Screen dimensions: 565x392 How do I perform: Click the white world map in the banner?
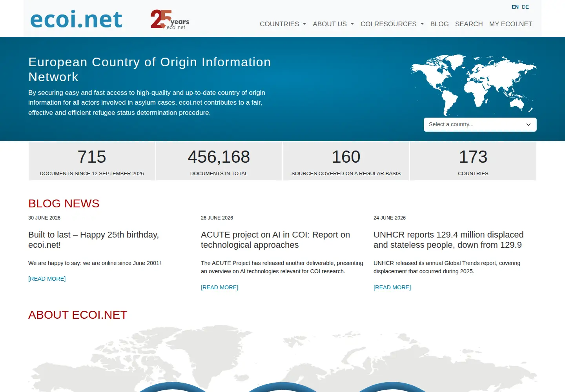[474, 85]
